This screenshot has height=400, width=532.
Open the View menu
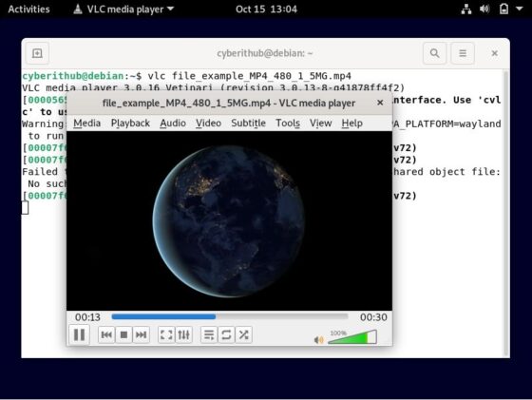coord(321,123)
